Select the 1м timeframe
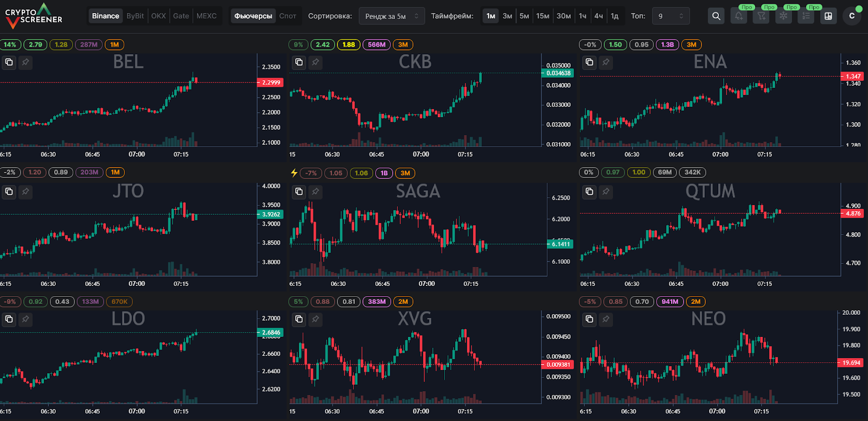The width and height of the screenshot is (868, 421). [x=491, y=16]
